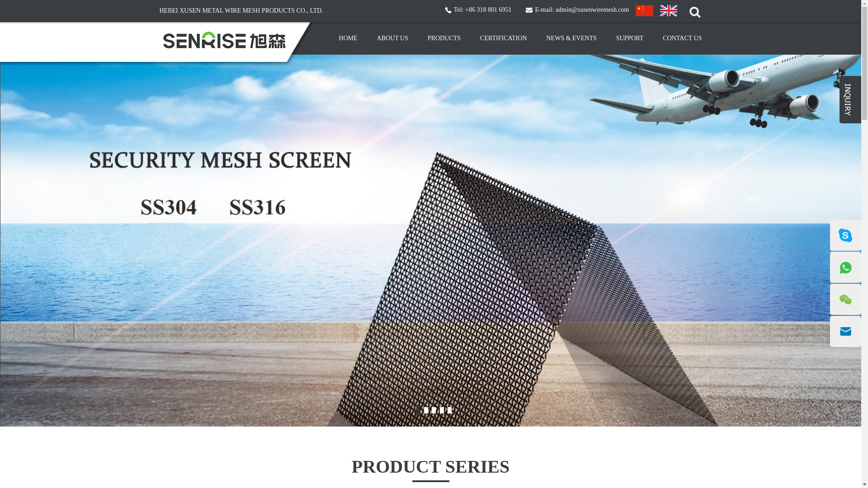Screen dimensions: 868x488
Task: Expand the PRODUCTS menu
Action: [444, 38]
